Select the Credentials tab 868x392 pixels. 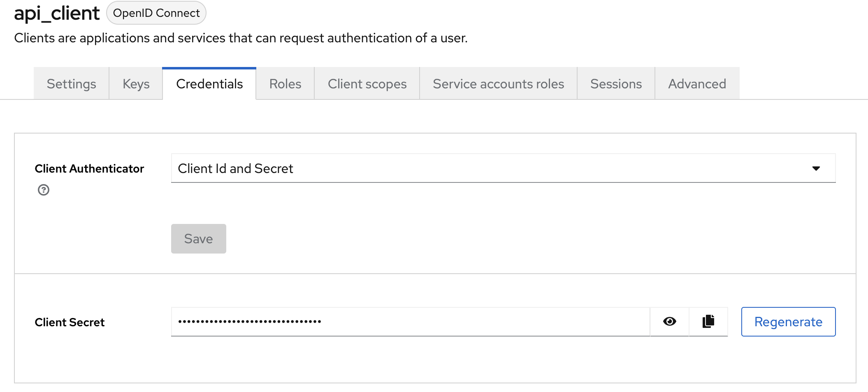(x=209, y=84)
